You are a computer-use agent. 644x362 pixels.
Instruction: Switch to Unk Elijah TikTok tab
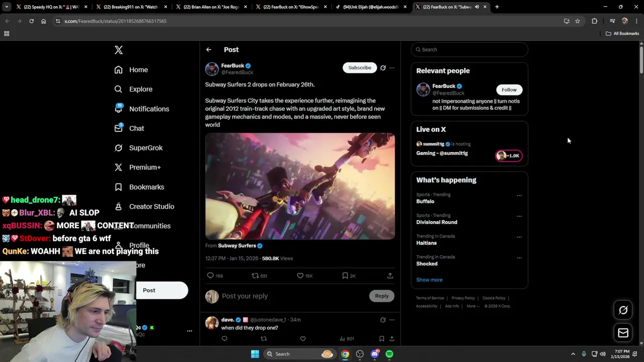[371, 7]
